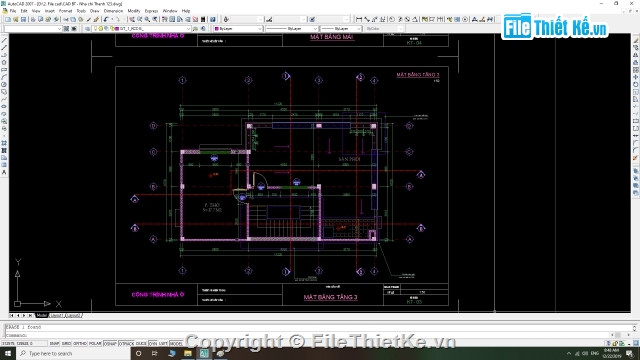
Task: Click the Windows search box
Action: [x=73, y=353]
